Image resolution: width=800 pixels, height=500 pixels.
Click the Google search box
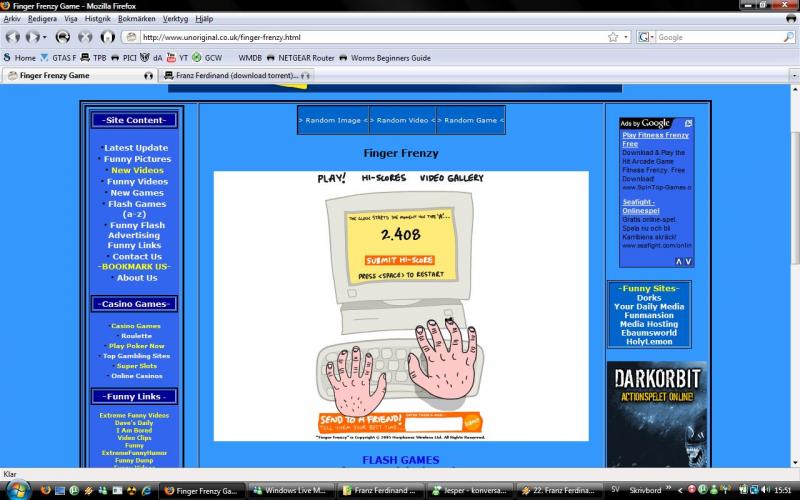(x=719, y=37)
